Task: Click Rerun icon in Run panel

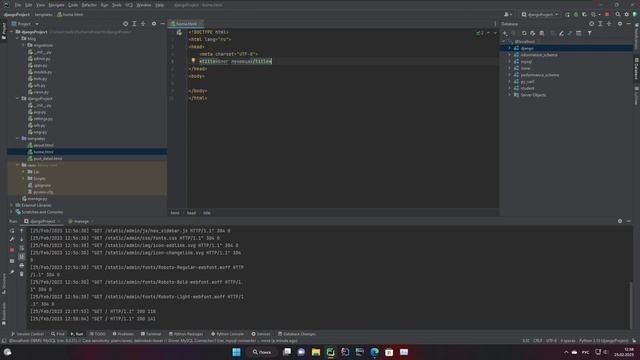Action: coord(12,231)
